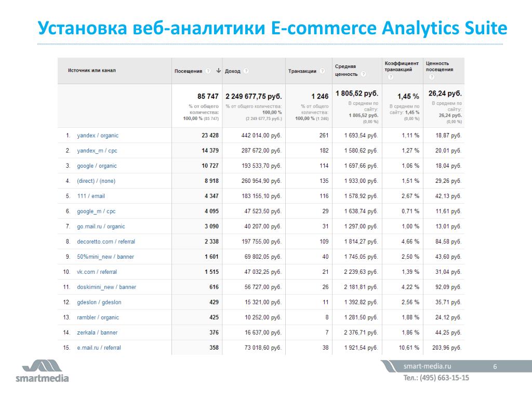This screenshot has height=399, width=532.
Task: Click slide page number 6
Action: [495, 366]
